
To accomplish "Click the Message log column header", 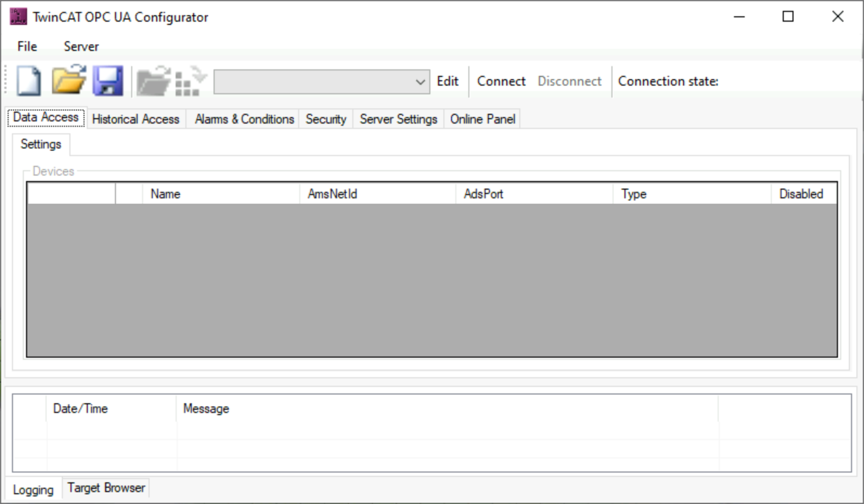I will click(x=447, y=409).
